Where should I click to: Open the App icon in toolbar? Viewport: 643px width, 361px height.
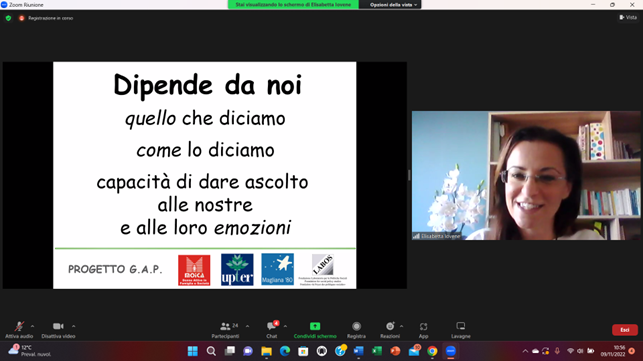pyautogui.click(x=423, y=327)
